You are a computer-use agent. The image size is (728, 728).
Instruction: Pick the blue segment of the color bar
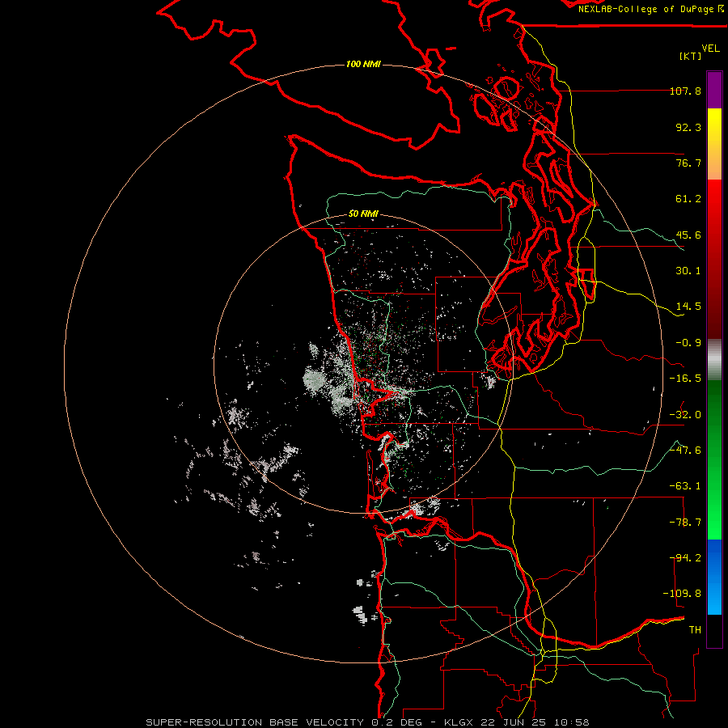click(x=714, y=577)
